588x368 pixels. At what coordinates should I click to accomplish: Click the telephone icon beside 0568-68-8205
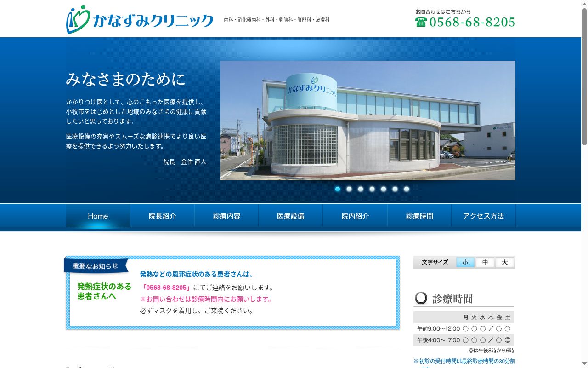point(421,22)
